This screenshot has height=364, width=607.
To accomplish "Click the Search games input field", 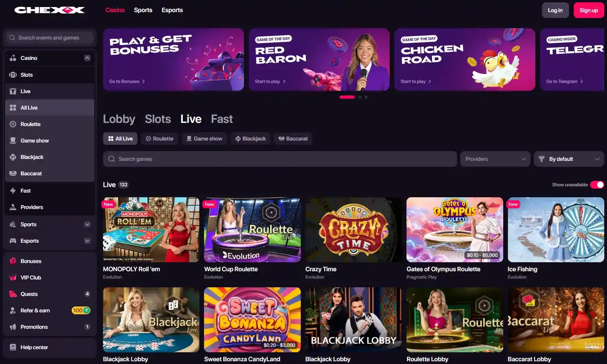I will click(280, 159).
